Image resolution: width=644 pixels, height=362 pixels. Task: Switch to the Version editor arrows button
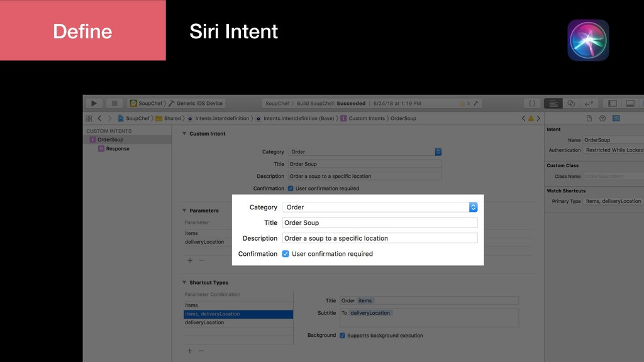click(x=589, y=104)
